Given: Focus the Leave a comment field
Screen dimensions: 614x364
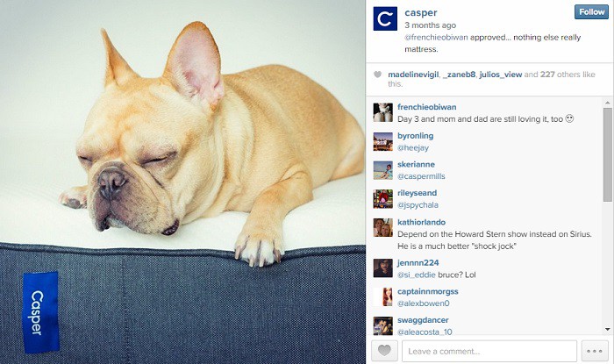Looking at the screenshot, I should [x=489, y=351].
